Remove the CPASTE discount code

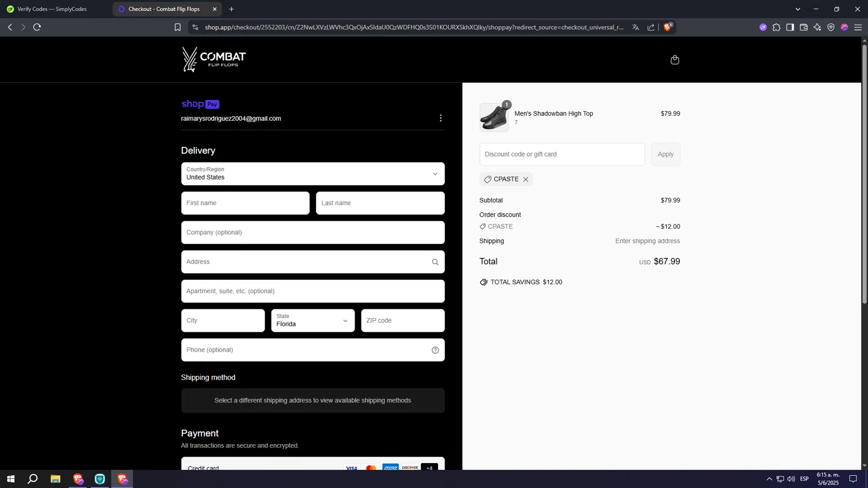[525, 179]
